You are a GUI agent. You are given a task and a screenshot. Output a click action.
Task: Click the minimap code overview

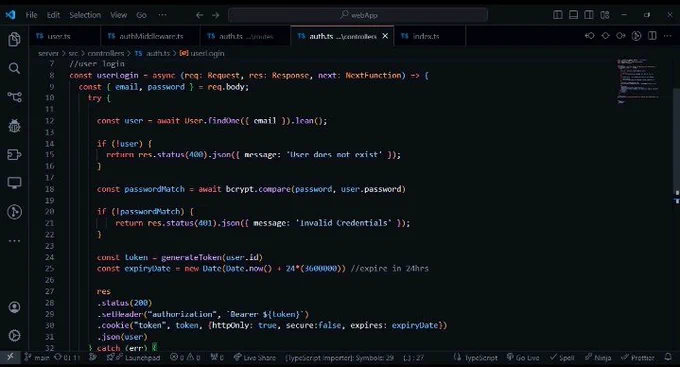(x=638, y=81)
